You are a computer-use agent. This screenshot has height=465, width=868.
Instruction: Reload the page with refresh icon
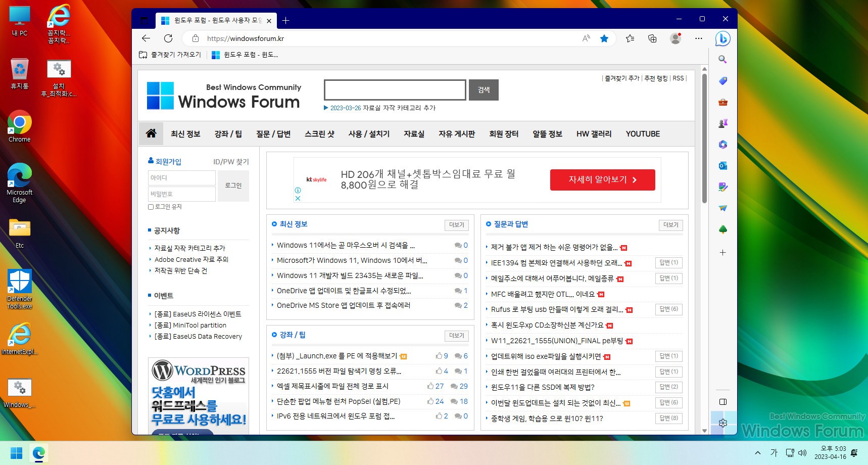pos(168,38)
